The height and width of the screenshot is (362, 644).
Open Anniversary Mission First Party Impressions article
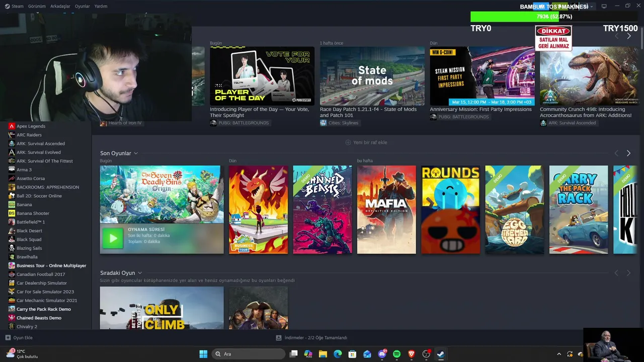point(480,109)
